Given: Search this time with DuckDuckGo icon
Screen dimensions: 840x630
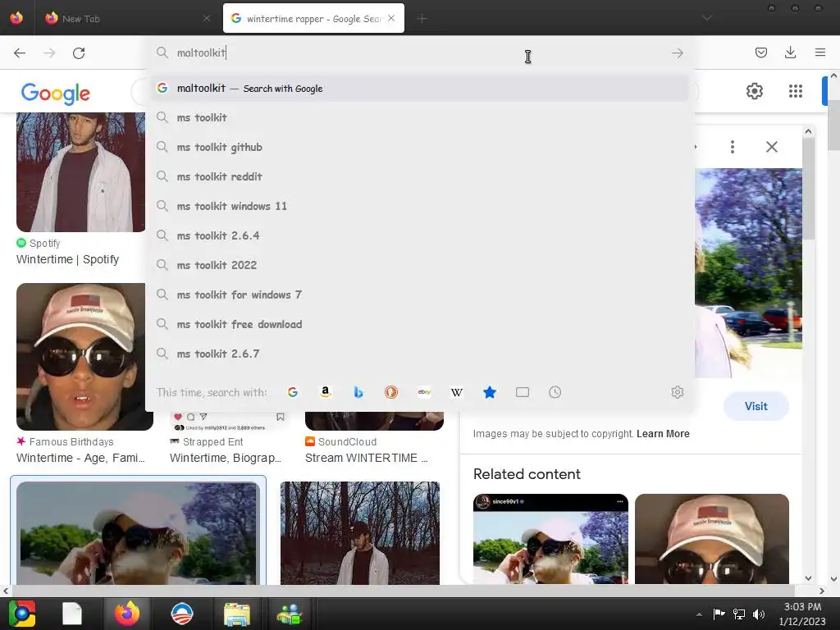Looking at the screenshot, I should (x=391, y=392).
